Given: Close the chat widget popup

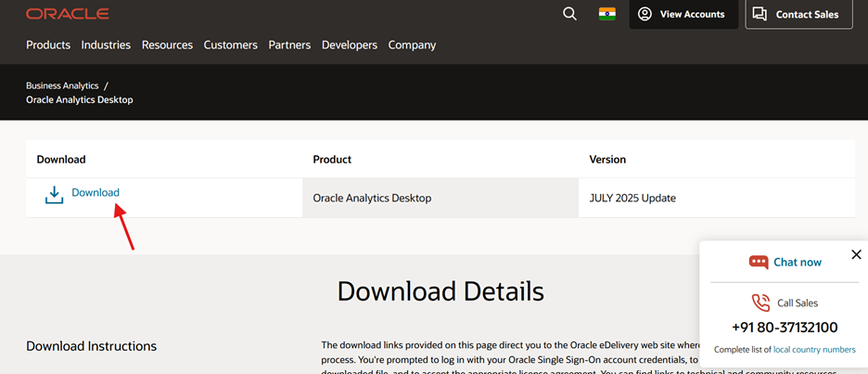Looking at the screenshot, I should point(856,254).
